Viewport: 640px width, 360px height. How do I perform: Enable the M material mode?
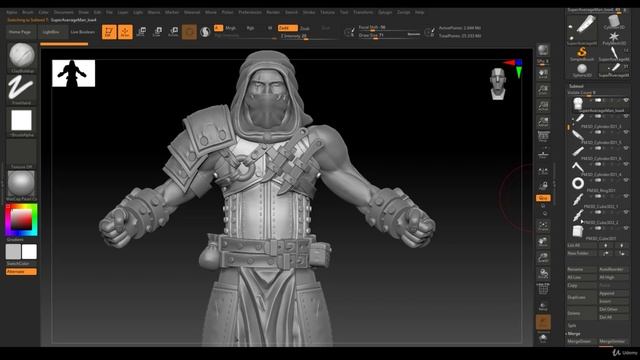(x=270, y=28)
